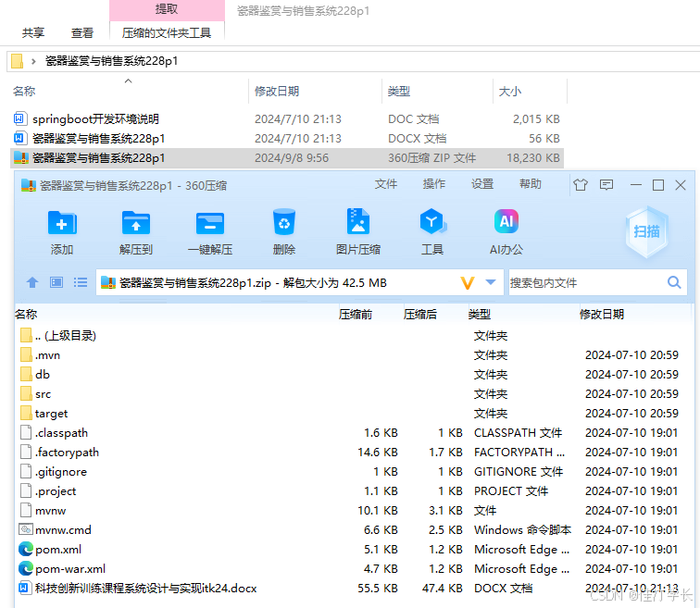Go up one level with arrow icon
The image size is (700, 608).
tap(32, 282)
